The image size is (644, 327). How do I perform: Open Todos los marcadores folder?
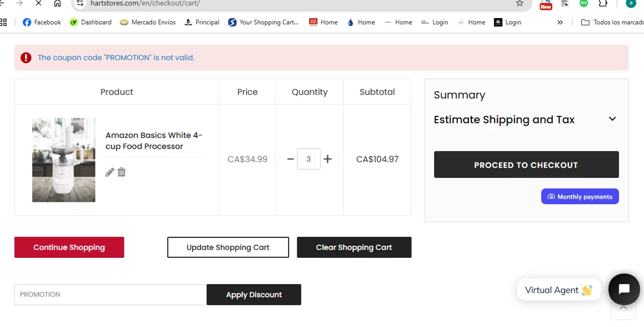click(612, 22)
